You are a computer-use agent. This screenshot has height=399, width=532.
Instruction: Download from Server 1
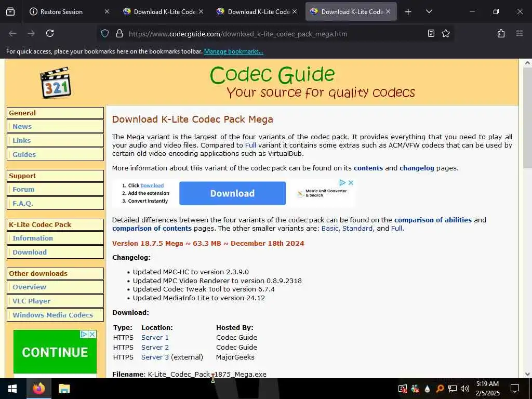[155, 338]
